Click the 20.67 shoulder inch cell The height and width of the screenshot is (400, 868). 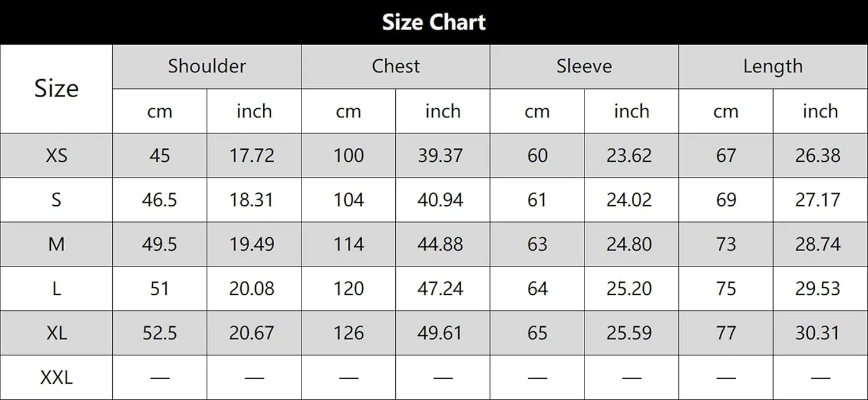pos(254,333)
